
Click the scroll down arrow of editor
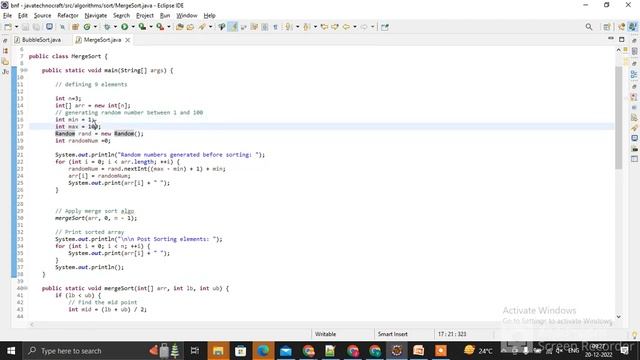click(x=619, y=317)
